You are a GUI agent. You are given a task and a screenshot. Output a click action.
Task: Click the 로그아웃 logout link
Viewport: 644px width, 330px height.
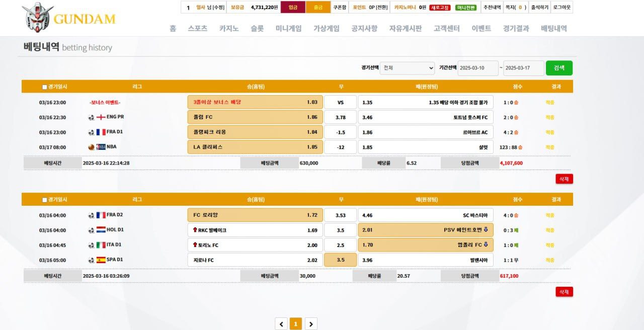[x=561, y=8]
